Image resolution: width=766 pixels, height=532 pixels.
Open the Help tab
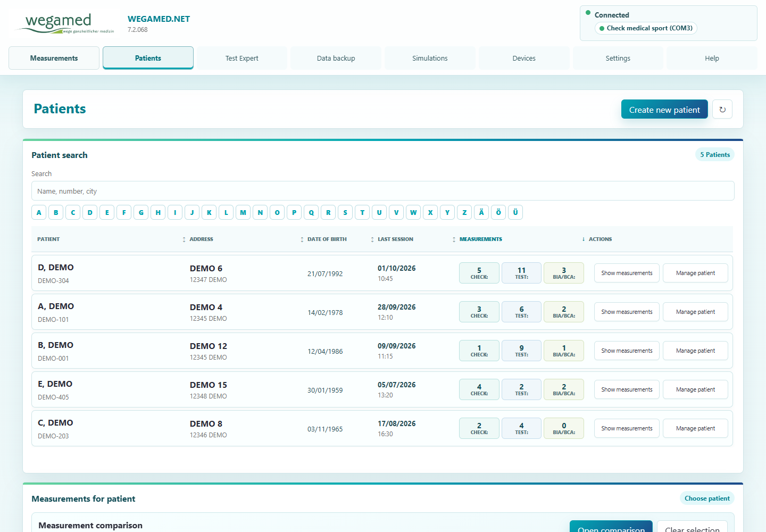pos(712,58)
